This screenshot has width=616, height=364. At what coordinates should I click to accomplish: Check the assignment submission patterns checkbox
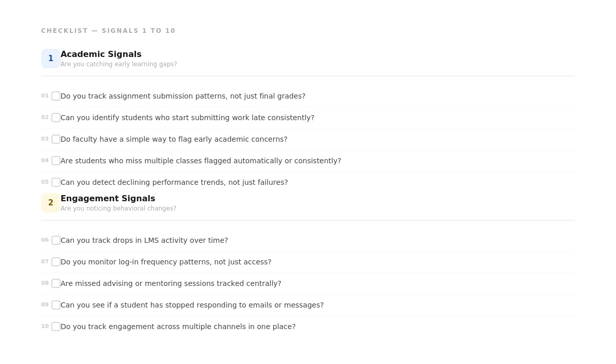56,96
